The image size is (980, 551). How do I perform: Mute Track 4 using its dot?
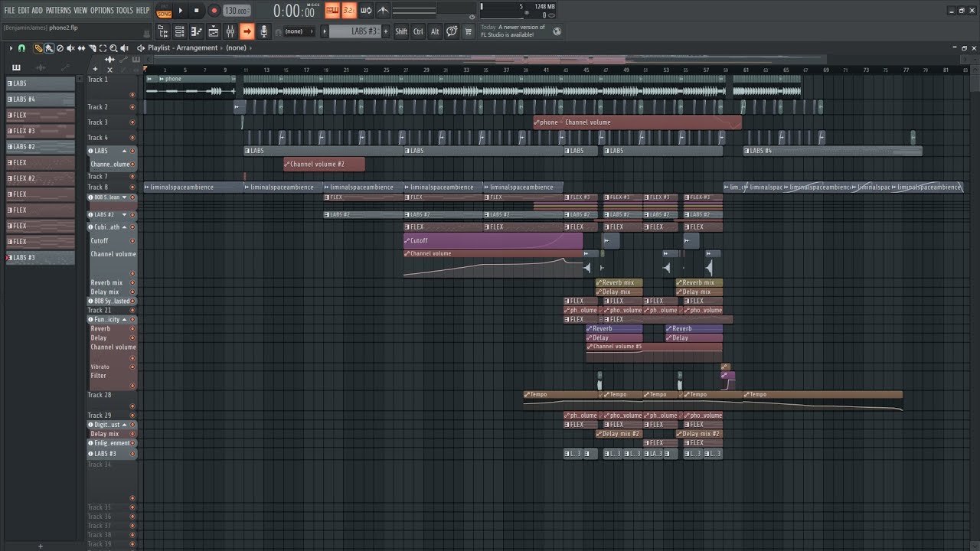[x=132, y=138]
